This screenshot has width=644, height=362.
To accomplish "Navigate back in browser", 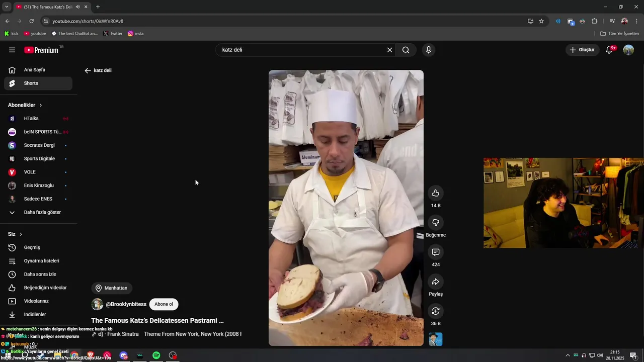I will tap(7, 21).
